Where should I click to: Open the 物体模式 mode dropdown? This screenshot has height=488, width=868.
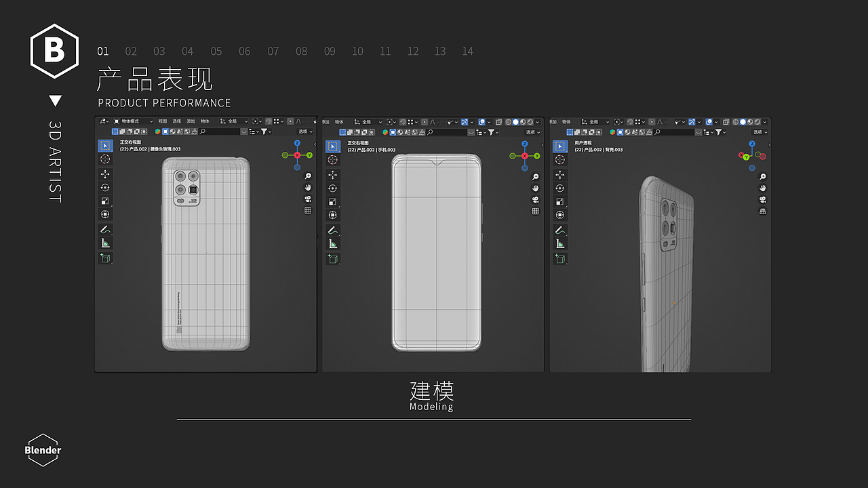[x=134, y=121]
